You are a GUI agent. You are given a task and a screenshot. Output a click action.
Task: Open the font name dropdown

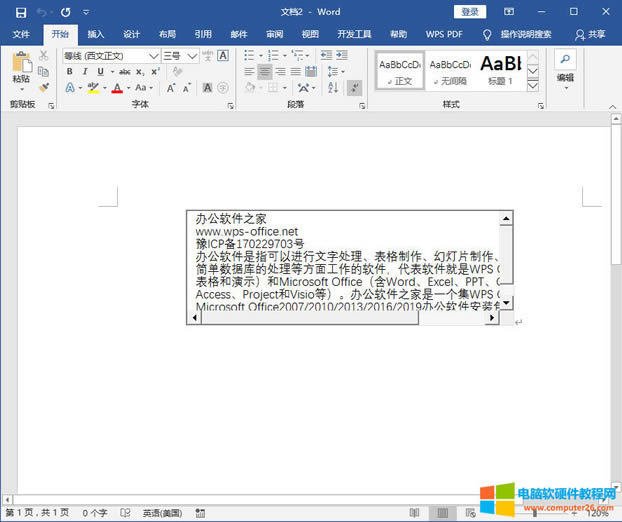click(x=154, y=56)
